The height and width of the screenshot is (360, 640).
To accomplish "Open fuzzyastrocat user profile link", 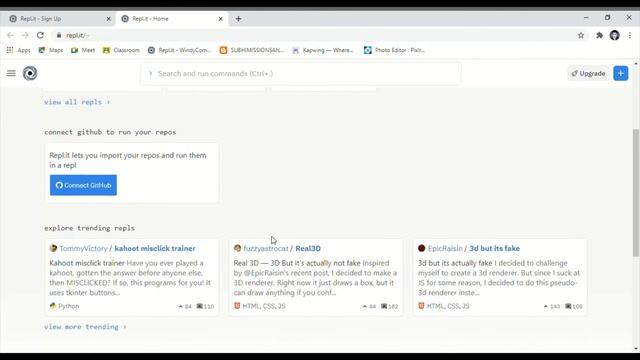I will click(266, 248).
